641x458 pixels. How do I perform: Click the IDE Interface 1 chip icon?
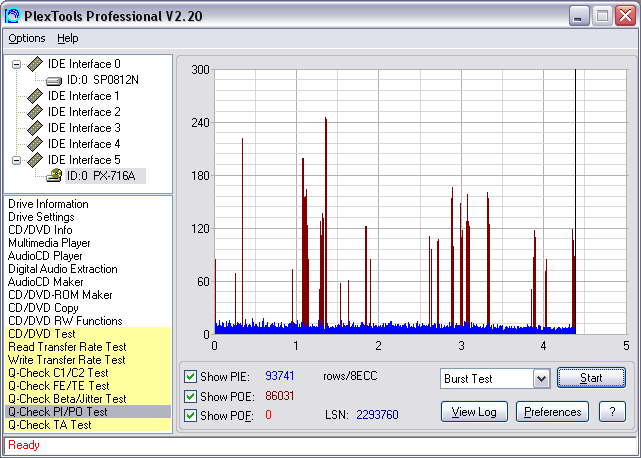pyautogui.click(x=35, y=96)
